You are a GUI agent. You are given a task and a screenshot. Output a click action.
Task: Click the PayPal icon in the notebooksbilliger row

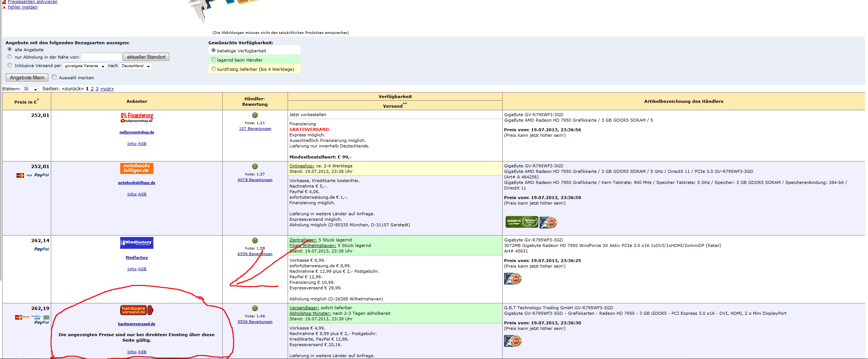click(42, 175)
